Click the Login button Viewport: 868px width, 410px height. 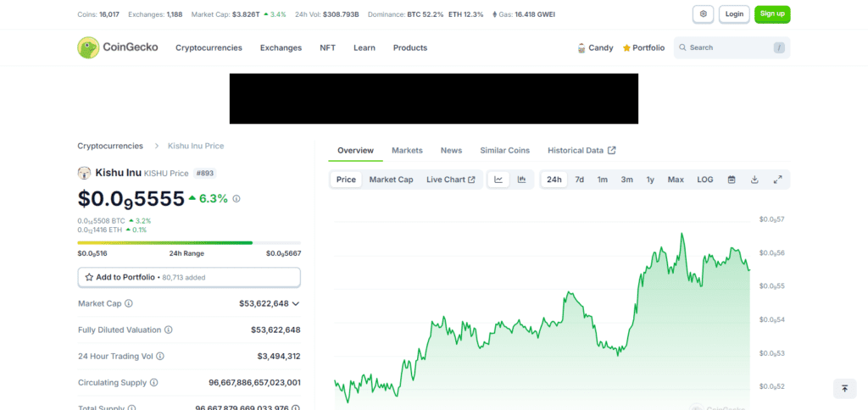click(x=734, y=14)
